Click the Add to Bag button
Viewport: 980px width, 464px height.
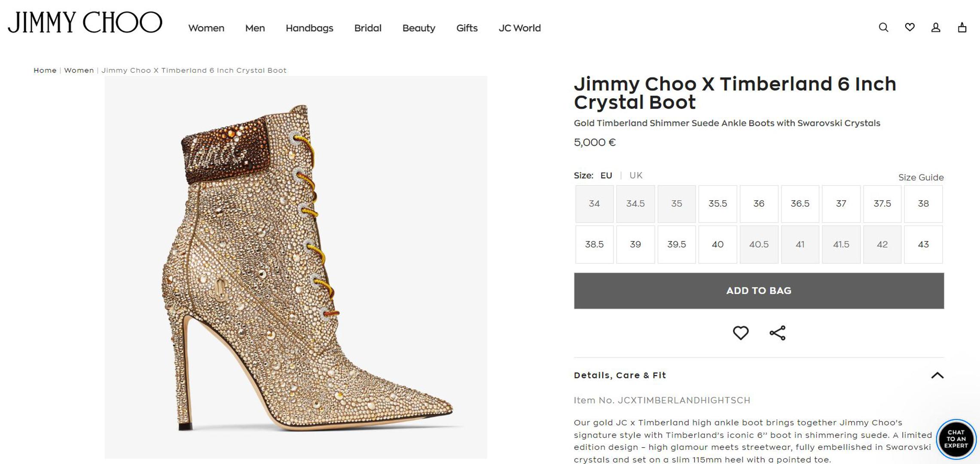point(759,291)
